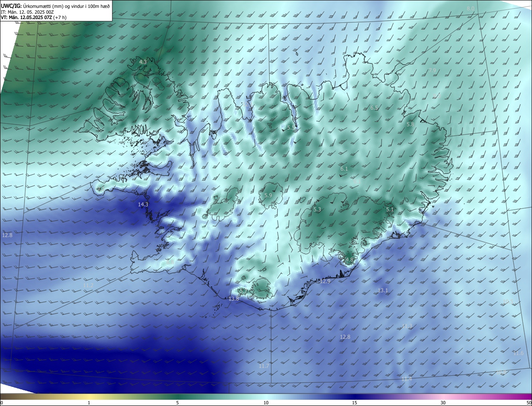Pick the green color above the 5 mark

click(x=177, y=396)
